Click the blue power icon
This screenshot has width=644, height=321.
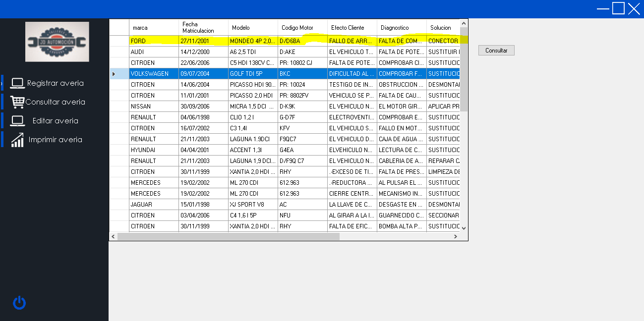click(x=19, y=303)
